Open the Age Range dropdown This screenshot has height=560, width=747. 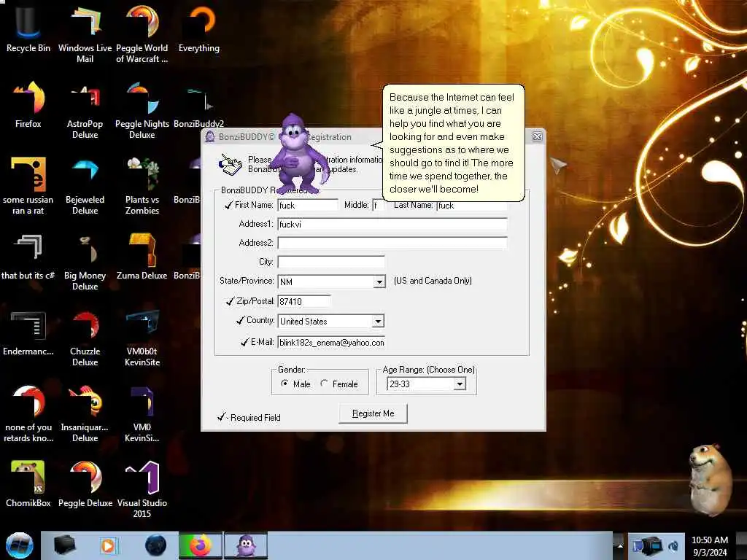[460, 384]
